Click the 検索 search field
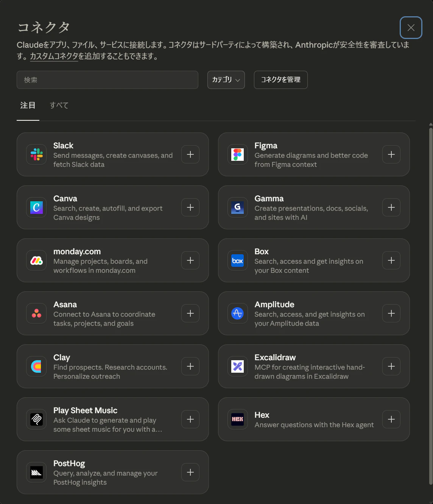Screen dimensions: 433x504 107,80
